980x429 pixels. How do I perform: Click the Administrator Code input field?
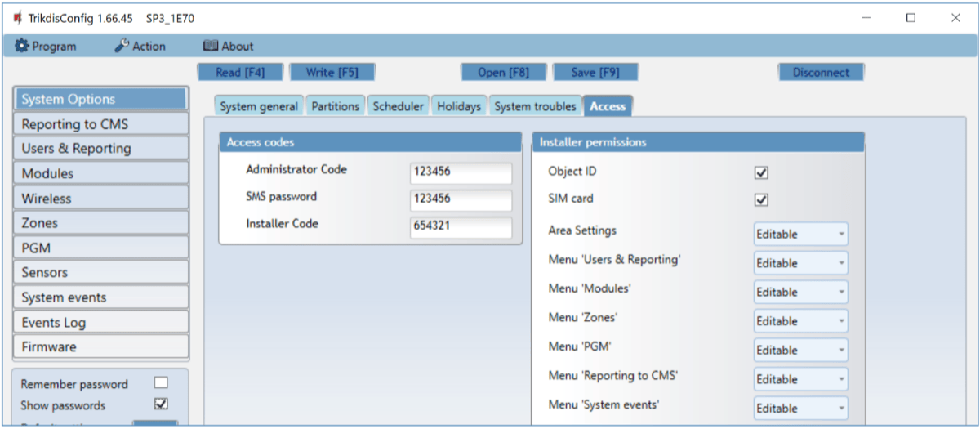(461, 173)
